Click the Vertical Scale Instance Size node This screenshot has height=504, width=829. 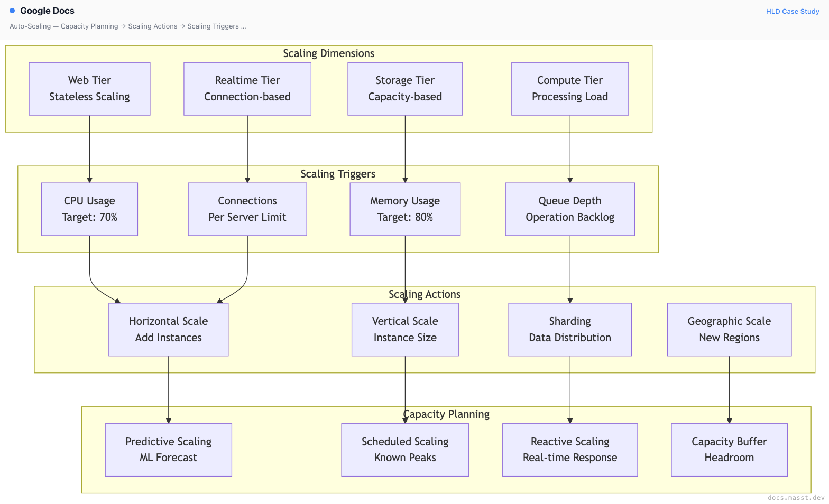(405, 330)
